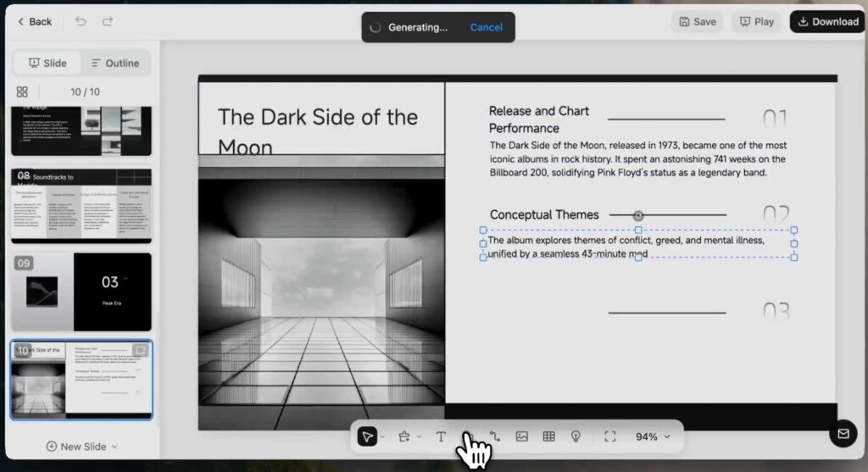Screen dimensions: 868x472
Task: Toggle fullscreen canvas view
Action: [610, 436]
